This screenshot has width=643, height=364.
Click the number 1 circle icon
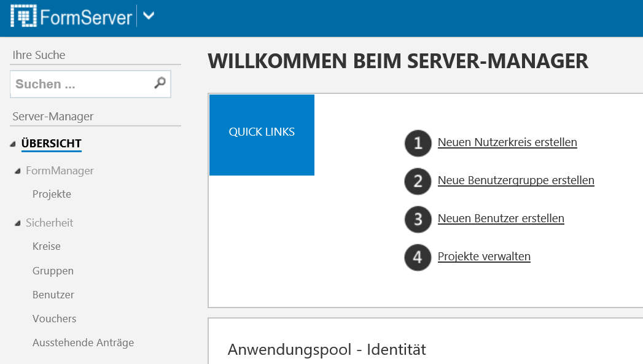click(x=418, y=143)
